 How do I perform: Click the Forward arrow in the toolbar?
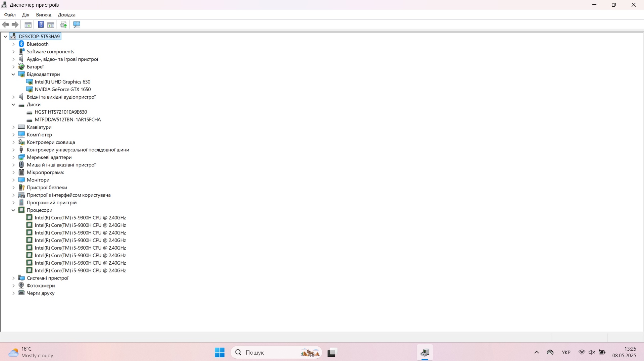(15, 24)
